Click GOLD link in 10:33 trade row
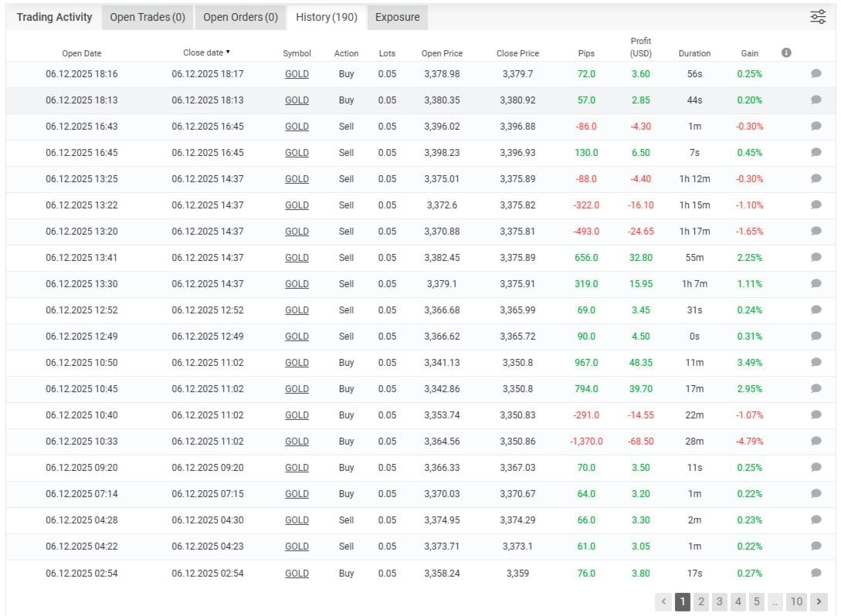The height and width of the screenshot is (616, 841). tap(297, 442)
